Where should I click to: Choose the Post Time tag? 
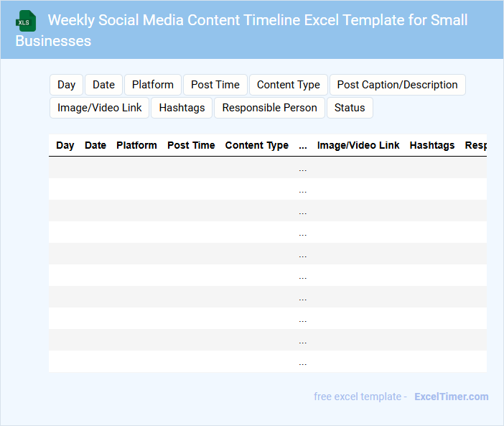(215, 85)
